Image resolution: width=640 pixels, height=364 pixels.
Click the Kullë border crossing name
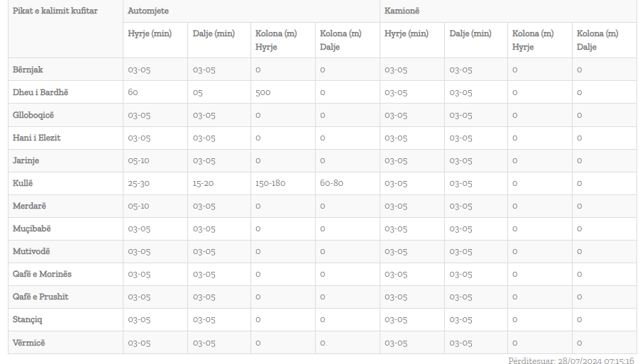coord(23,183)
